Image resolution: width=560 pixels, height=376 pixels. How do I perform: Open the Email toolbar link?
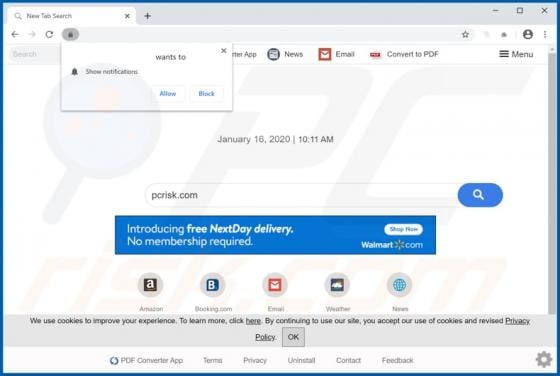click(345, 54)
